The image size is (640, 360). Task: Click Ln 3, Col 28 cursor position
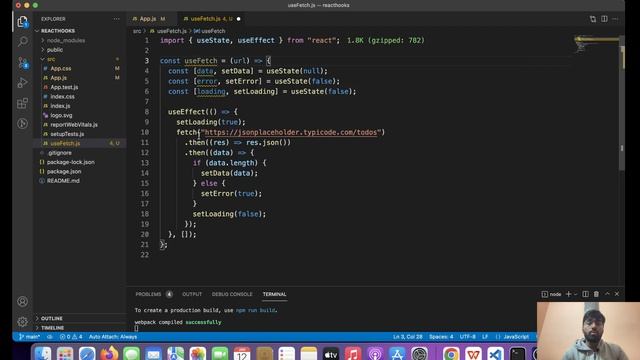[x=407, y=337]
